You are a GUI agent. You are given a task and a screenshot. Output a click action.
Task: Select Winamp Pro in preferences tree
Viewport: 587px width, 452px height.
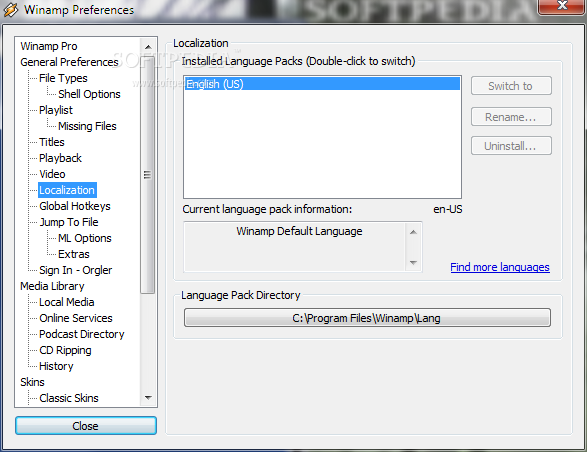pyautogui.click(x=49, y=46)
